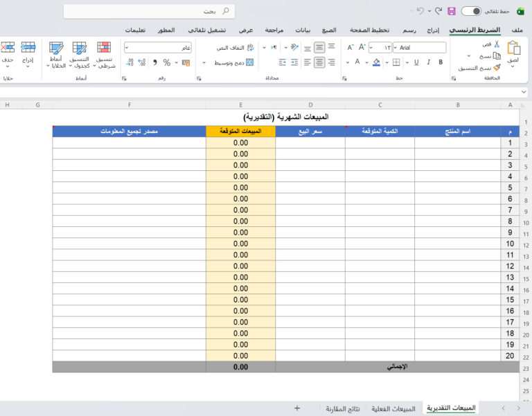Click the Cut (قص) scissors icon
Image resolution: width=532 pixels, height=416 pixels.
(x=496, y=44)
